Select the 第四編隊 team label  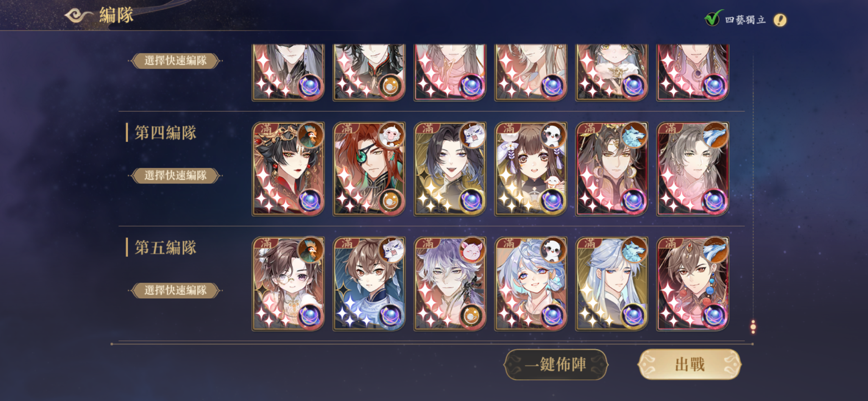[165, 133]
